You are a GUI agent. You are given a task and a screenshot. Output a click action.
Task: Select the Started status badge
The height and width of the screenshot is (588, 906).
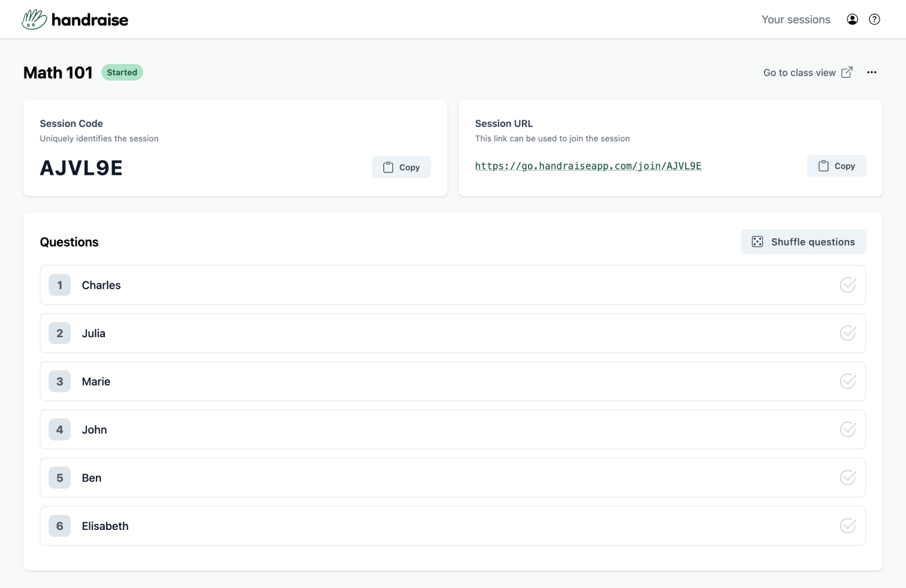coord(122,72)
